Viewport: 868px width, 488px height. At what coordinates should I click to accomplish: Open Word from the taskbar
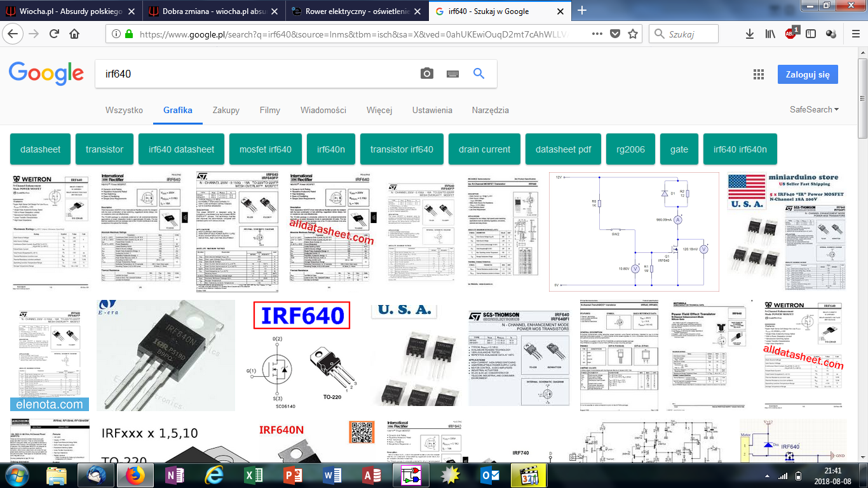click(332, 475)
